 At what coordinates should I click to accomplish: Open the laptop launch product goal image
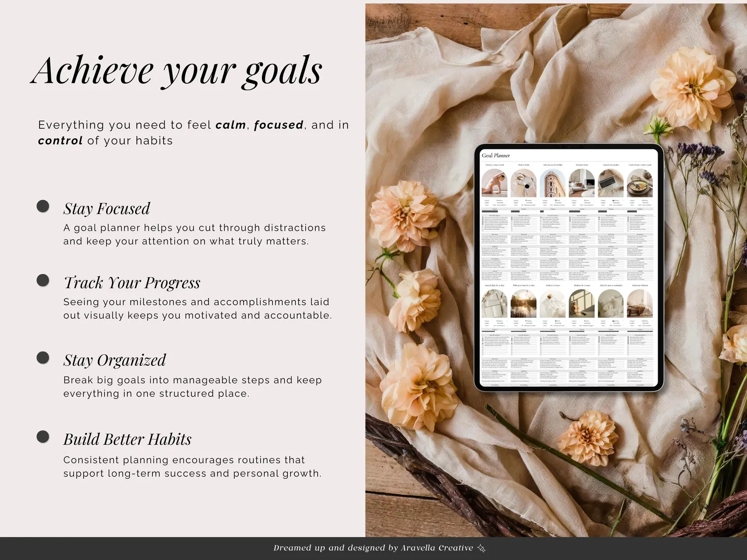[x=611, y=183]
